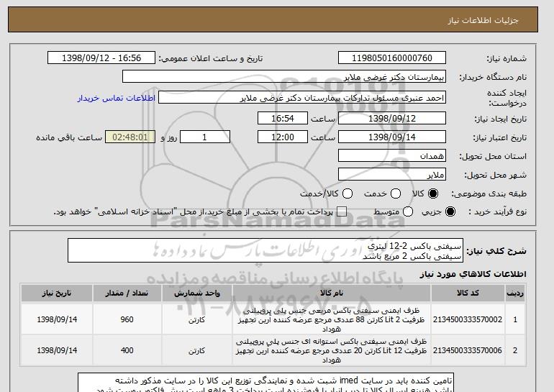Screen dimensions: 554x392
Task: Open the اطلاعات تماس خریدار link
Action: (x=117, y=98)
